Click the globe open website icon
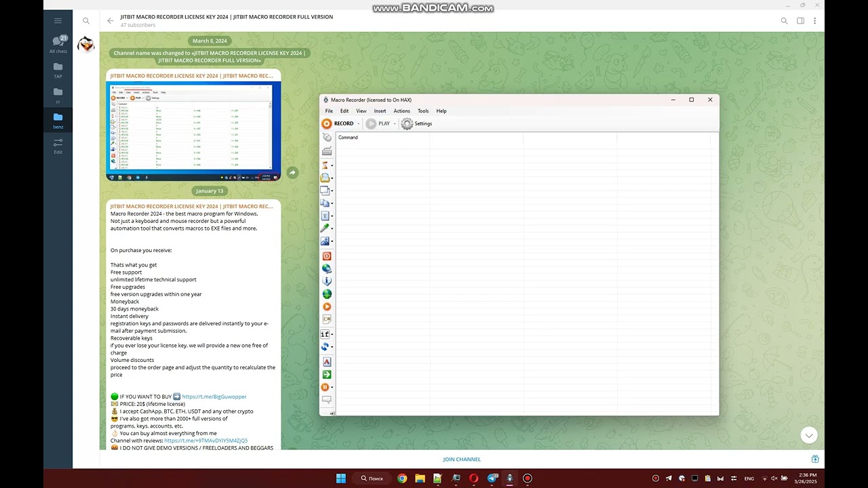 (x=327, y=268)
